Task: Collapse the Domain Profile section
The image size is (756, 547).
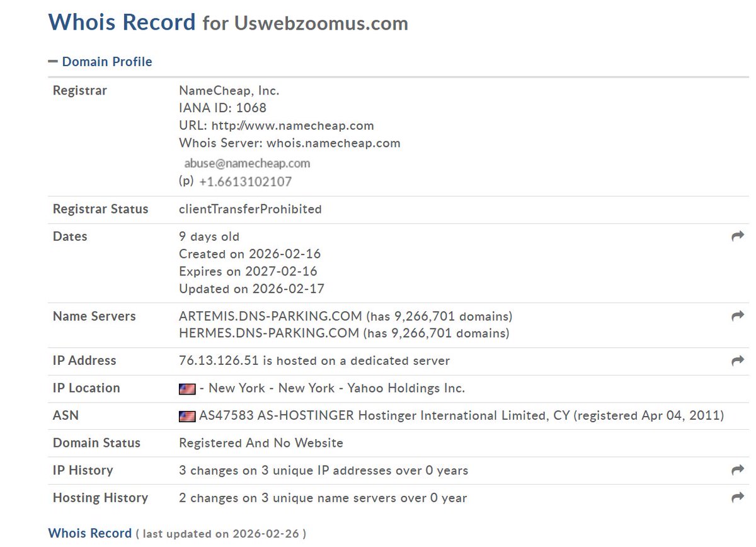Action: click(100, 62)
